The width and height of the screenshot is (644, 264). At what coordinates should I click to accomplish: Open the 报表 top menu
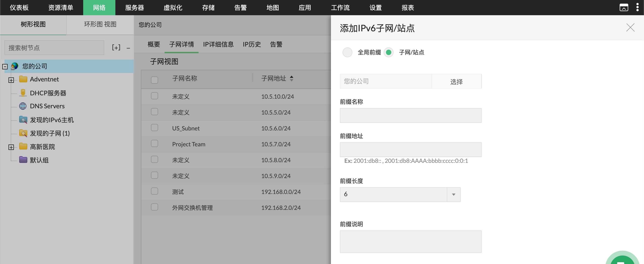click(x=407, y=8)
